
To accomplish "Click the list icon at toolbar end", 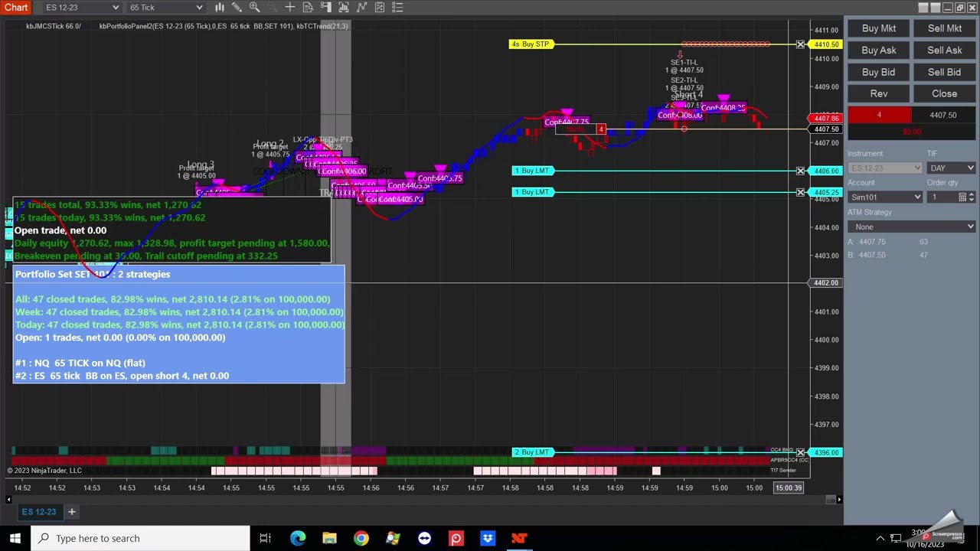I will (x=397, y=7).
